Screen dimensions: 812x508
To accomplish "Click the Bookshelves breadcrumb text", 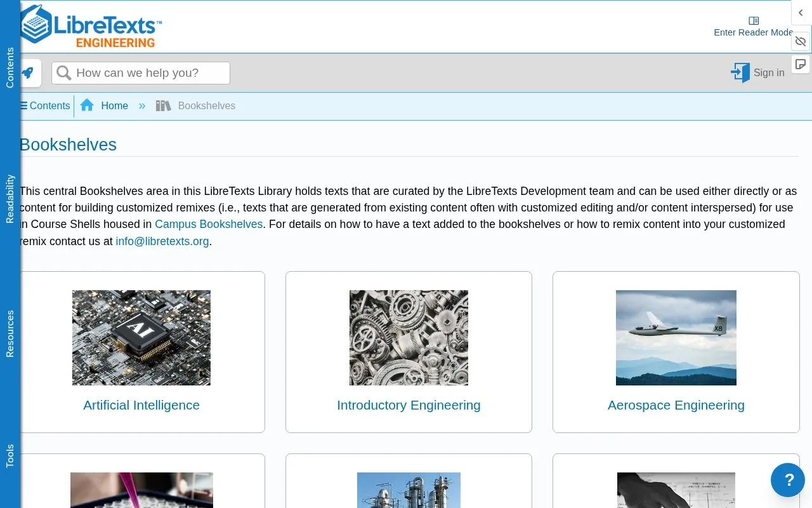I will coord(207,105).
